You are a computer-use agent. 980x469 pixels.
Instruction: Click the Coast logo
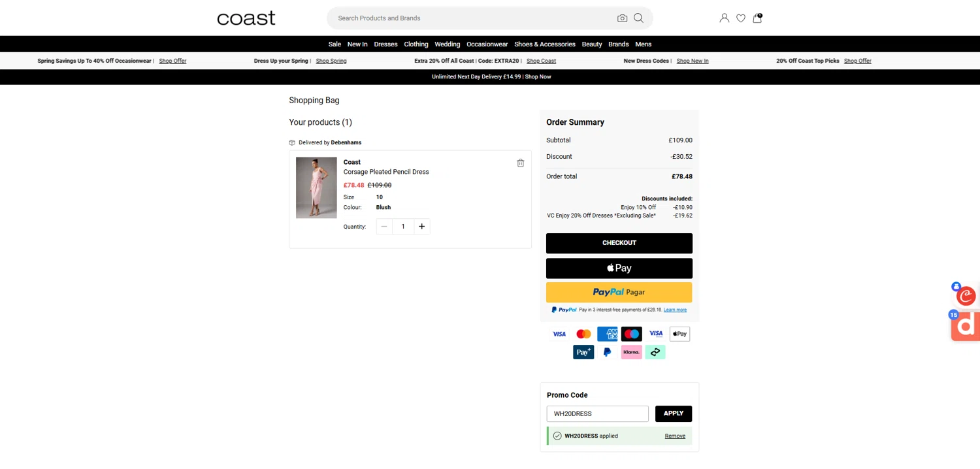pos(246,18)
